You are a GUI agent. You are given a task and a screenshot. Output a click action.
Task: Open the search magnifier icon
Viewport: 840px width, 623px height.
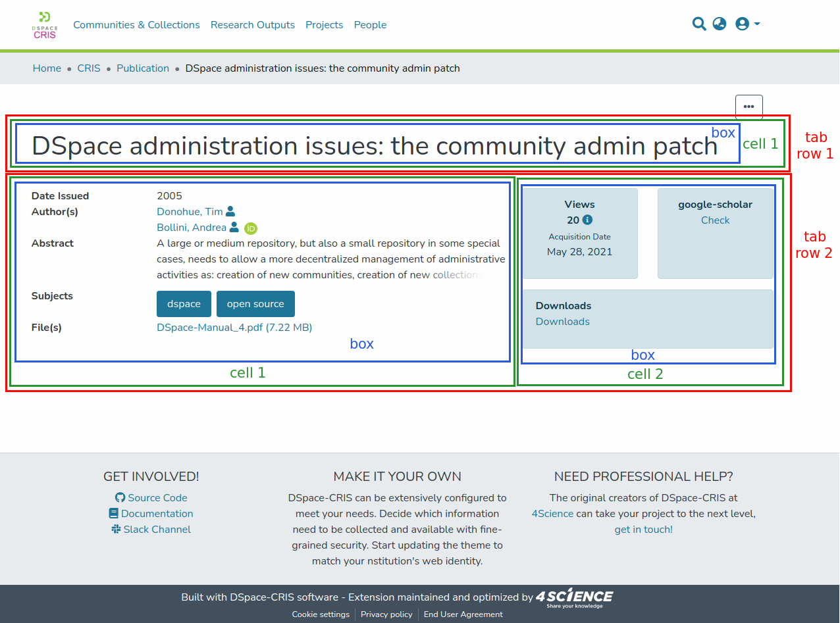(699, 24)
